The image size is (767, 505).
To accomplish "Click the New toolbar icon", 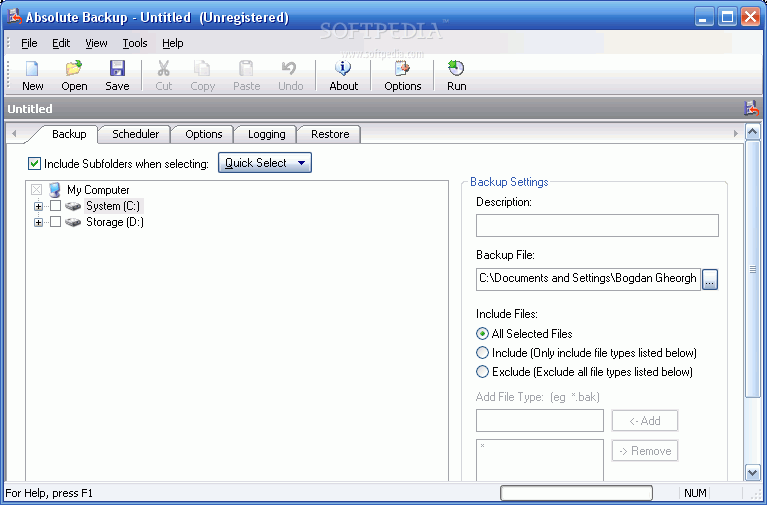I will click(x=32, y=69).
